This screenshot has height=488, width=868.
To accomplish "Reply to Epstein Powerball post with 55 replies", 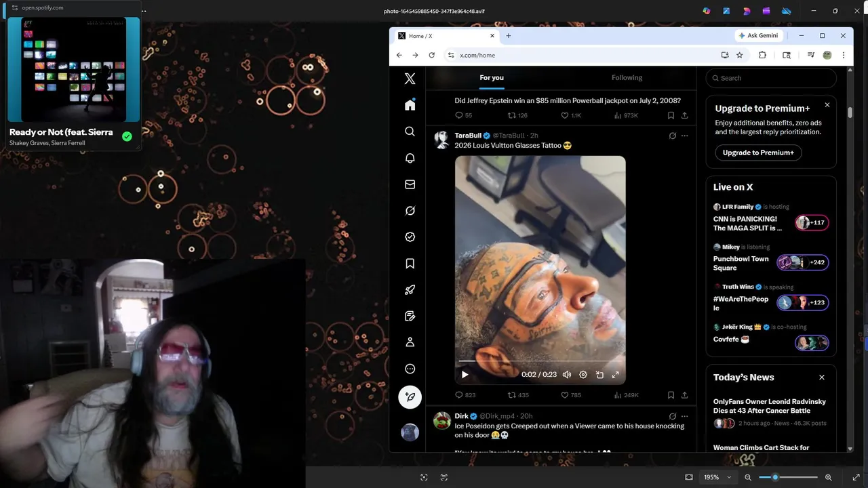I will (x=463, y=115).
